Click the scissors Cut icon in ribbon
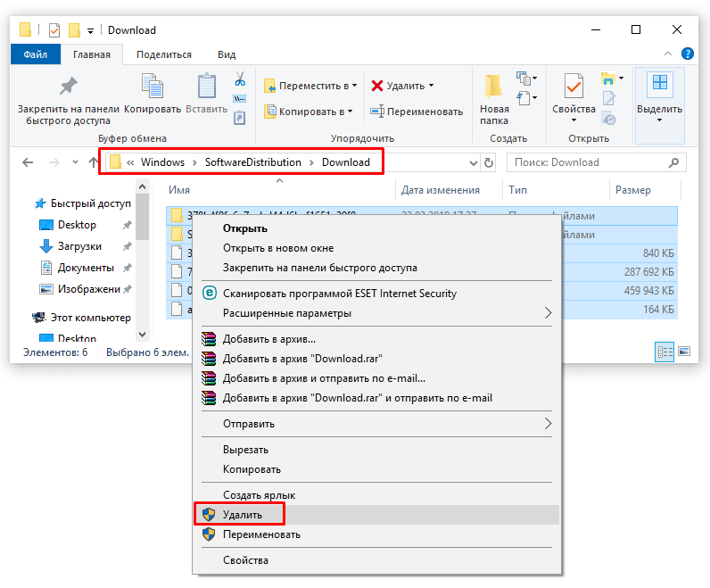710x588 pixels. 239,79
